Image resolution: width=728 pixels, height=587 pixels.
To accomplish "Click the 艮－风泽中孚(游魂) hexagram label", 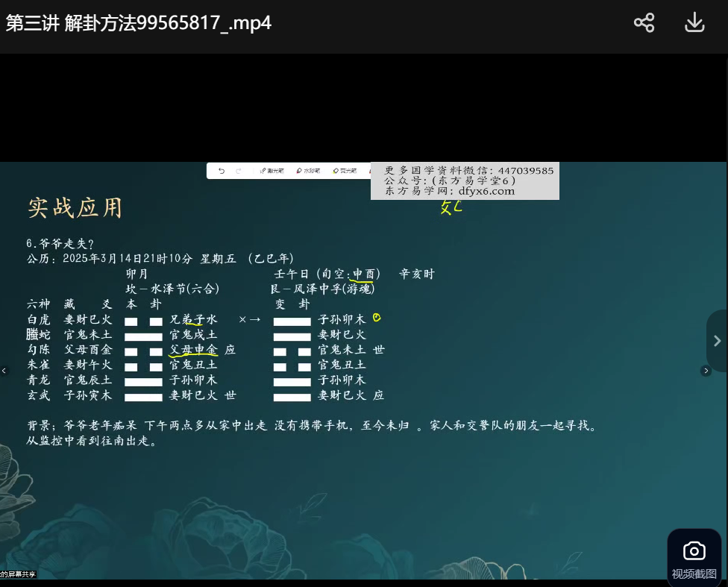I will pyautogui.click(x=324, y=289).
